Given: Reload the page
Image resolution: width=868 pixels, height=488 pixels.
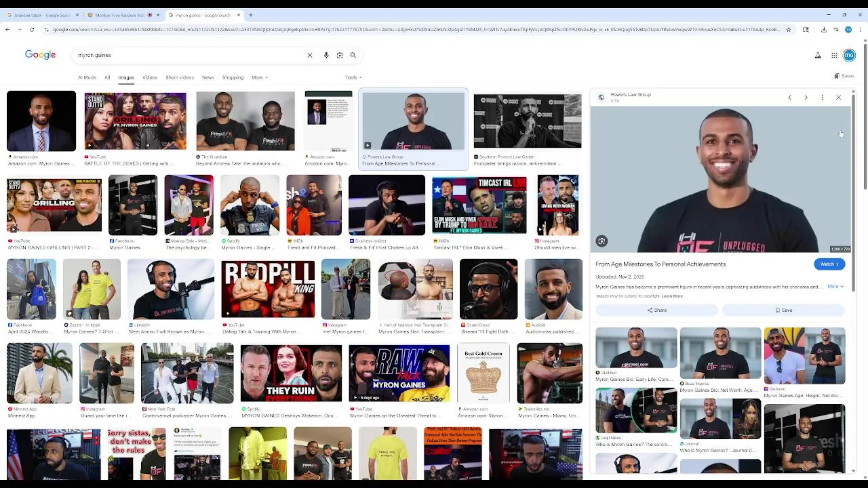Looking at the screenshot, I should [x=32, y=29].
